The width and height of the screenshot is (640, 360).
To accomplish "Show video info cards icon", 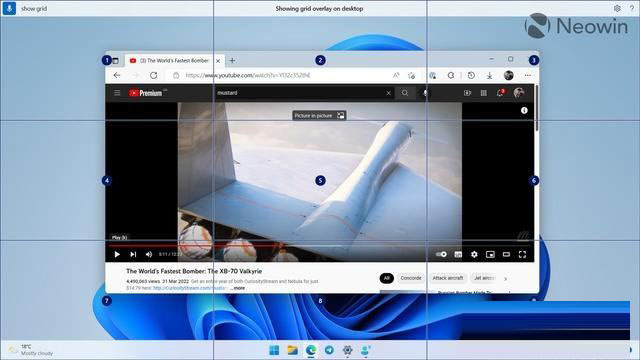I will [x=524, y=111].
